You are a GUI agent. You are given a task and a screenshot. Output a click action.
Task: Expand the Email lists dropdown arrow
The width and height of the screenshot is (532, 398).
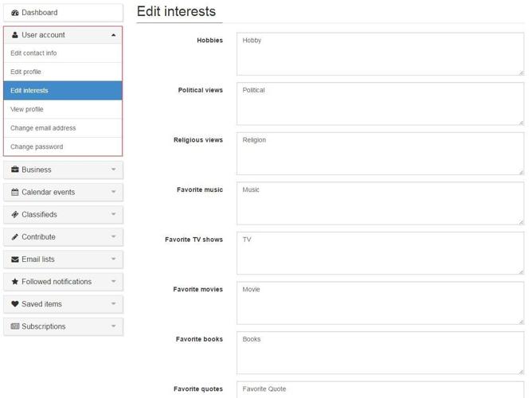113,259
